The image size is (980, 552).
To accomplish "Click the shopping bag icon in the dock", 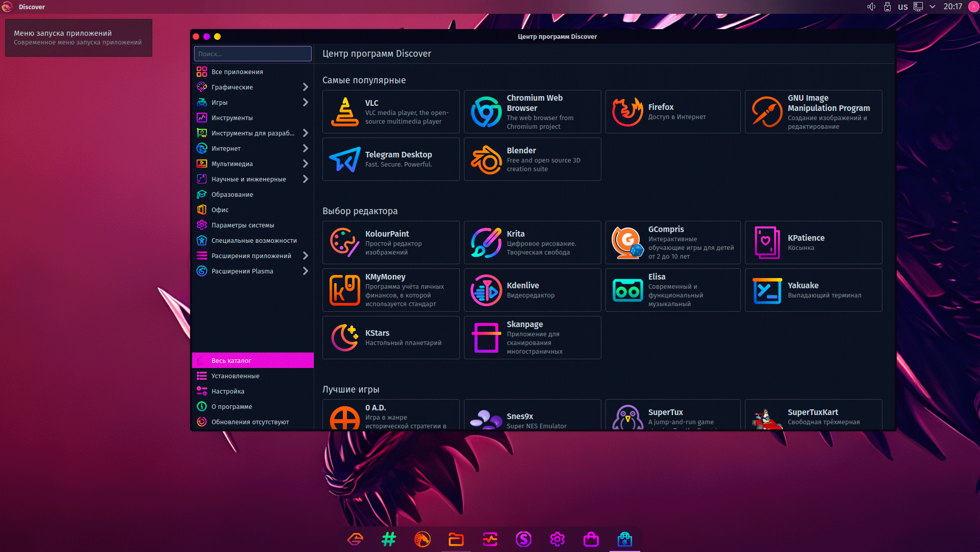I will (591, 539).
